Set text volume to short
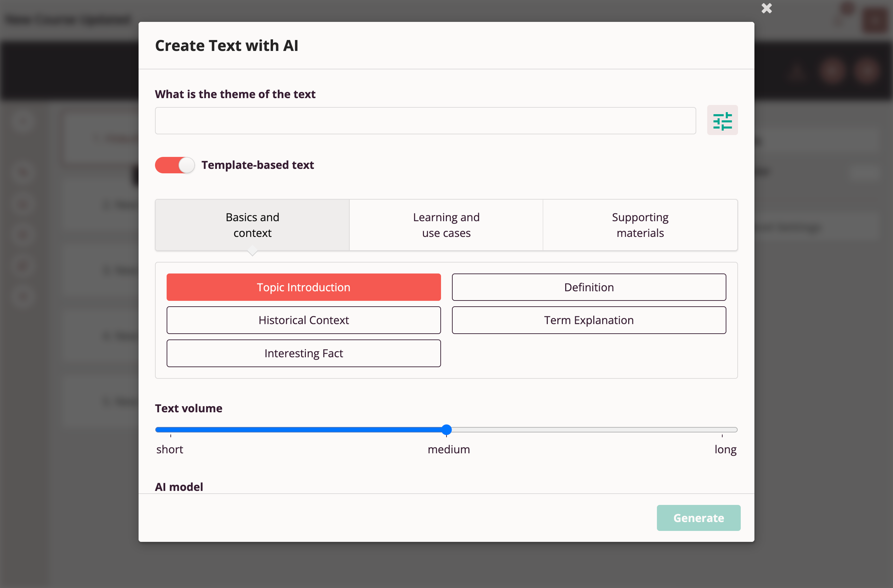Viewport: 893px width, 588px height. click(170, 449)
